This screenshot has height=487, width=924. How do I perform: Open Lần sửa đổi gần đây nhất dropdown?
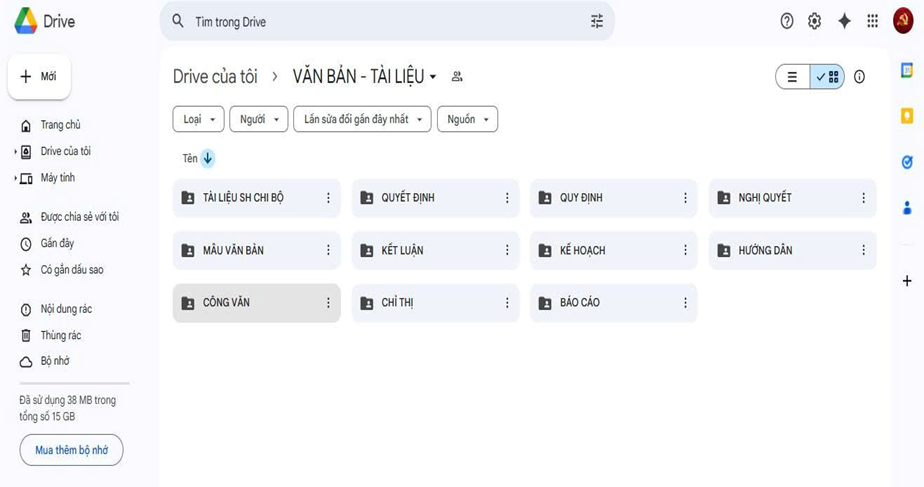[362, 119]
